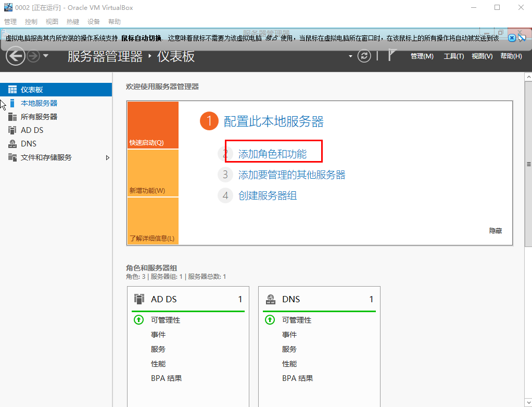
Task: Click the green manageability icon in AD DS tile
Action: [x=138, y=320]
